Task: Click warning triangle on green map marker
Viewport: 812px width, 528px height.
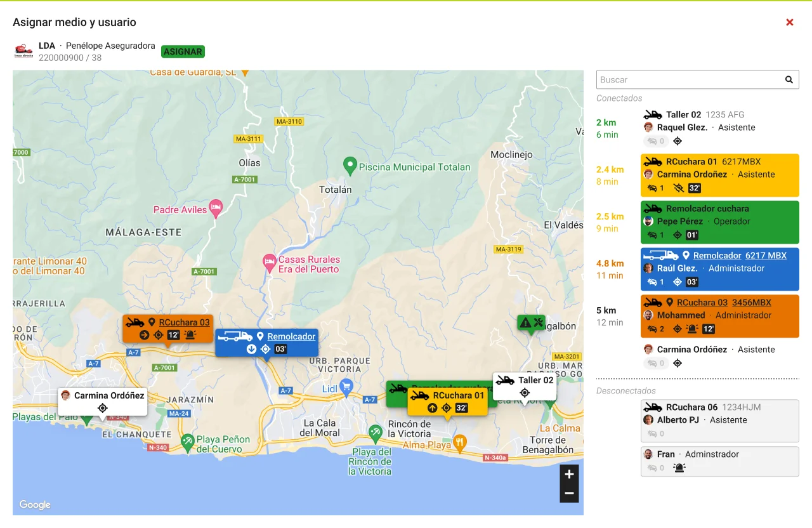Action: 525,322
